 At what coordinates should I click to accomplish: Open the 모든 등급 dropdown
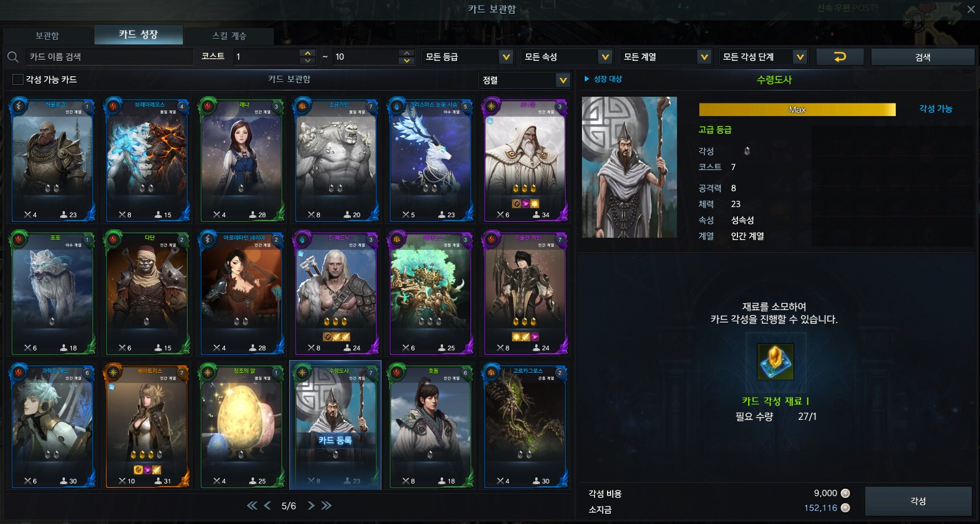[467, 57]
